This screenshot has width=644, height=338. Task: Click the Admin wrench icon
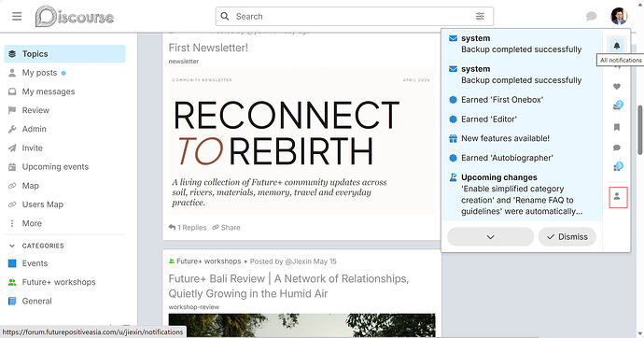(12, 129)
